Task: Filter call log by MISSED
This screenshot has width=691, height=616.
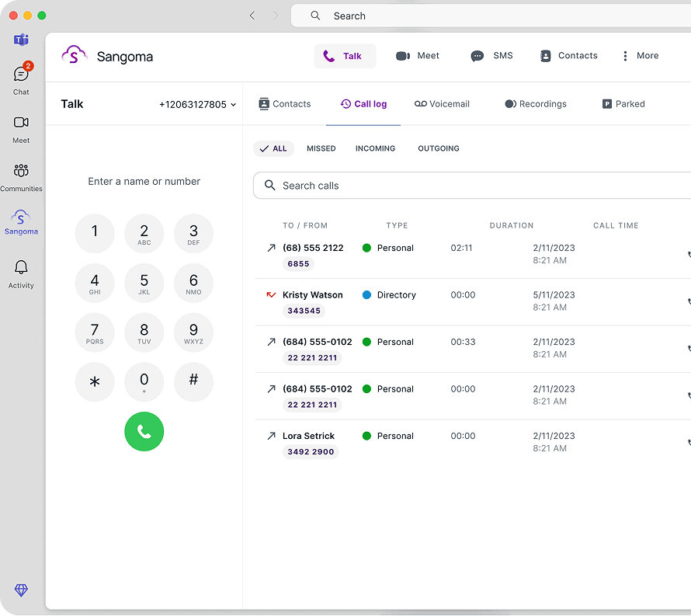Action: 321,148
